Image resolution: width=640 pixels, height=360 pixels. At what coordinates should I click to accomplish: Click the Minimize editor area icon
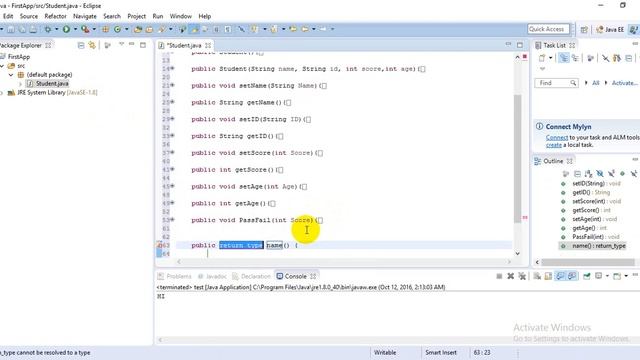pos(508,44)
